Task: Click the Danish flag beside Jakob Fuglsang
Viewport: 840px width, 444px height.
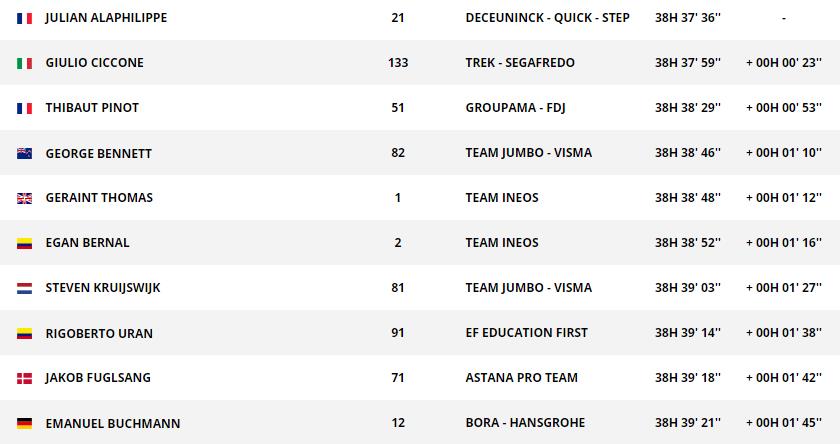Action: click(x=24, y=378)
